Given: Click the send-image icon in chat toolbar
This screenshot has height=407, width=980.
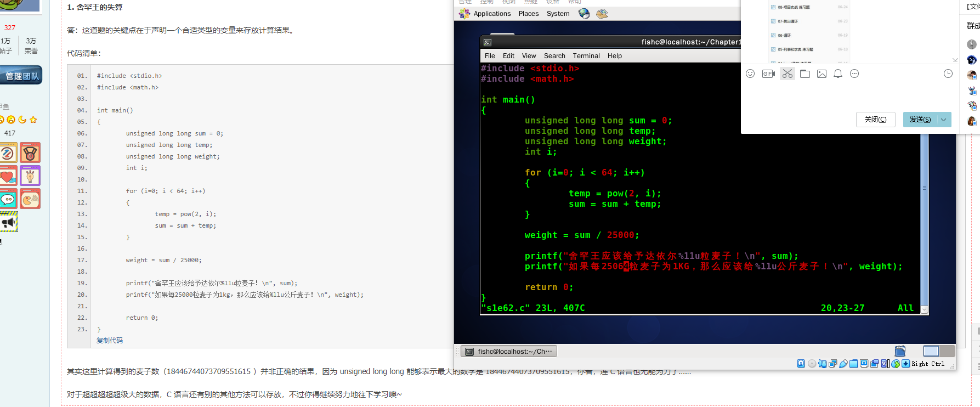Looking at the screenshot, I should 822,74.
